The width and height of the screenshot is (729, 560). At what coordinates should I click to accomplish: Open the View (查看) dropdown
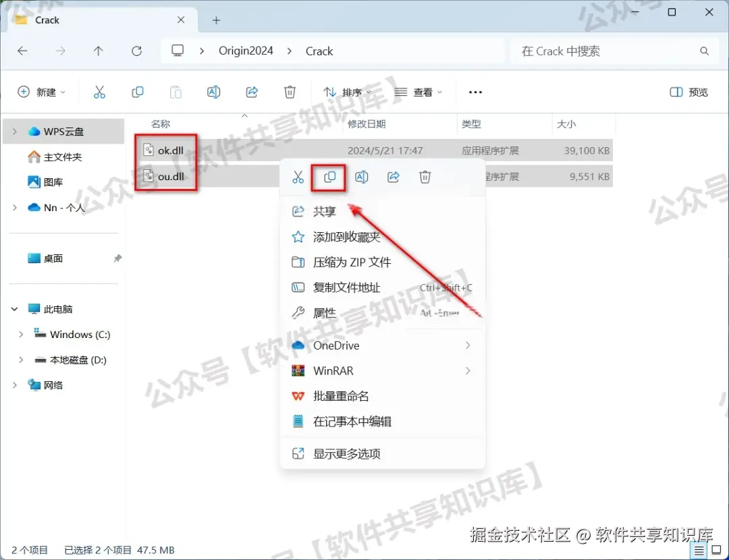coord(418,92)
